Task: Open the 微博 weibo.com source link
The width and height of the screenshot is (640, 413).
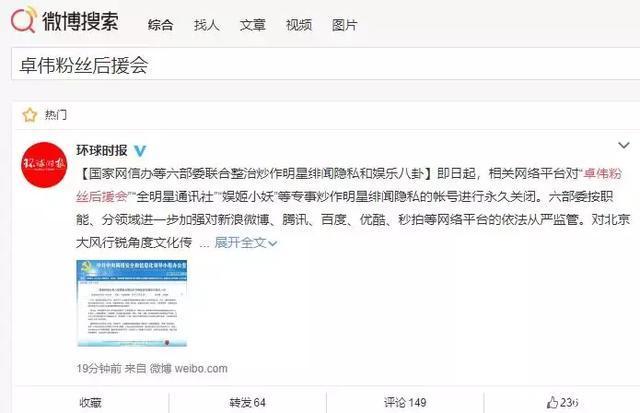Action: click(x=188, y=369)
